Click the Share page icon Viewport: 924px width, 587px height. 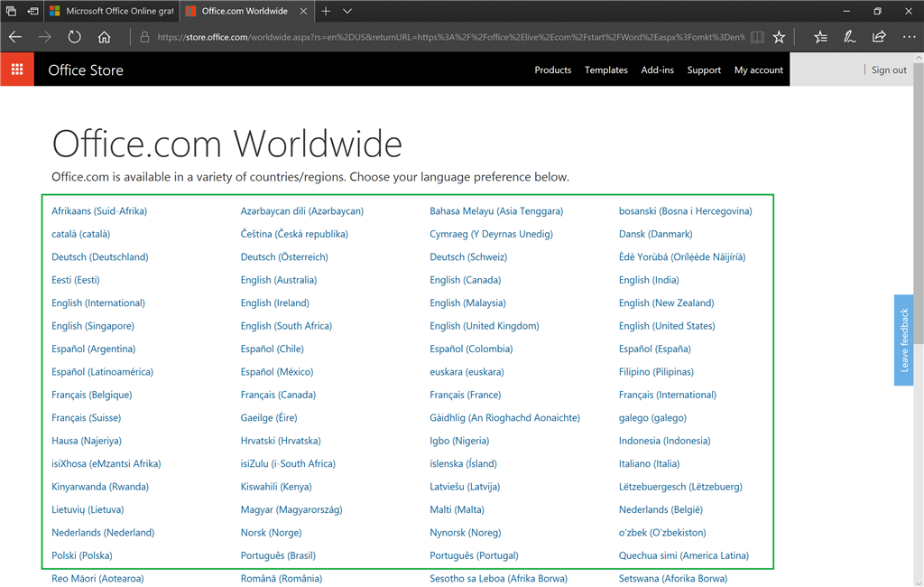(x=879, y=37)
